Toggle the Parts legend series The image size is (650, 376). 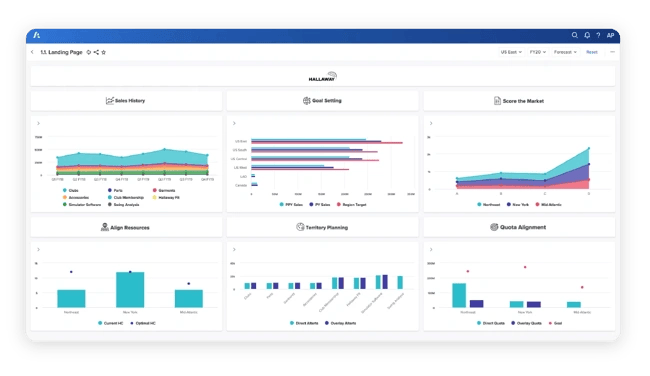click(x=115, y=190)
